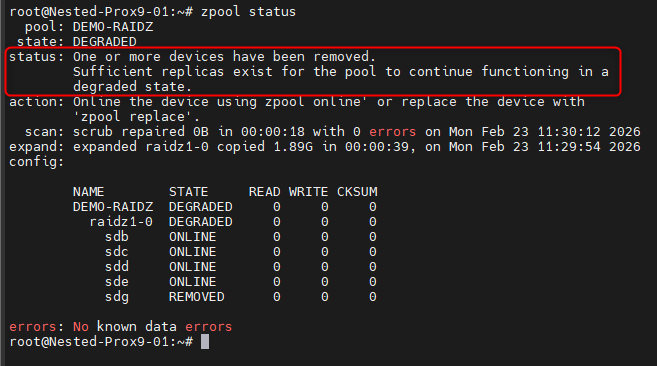The image size is (657, 366).
Task: Click the terminal cursor at the final prompt
Action: coord(205,342)
